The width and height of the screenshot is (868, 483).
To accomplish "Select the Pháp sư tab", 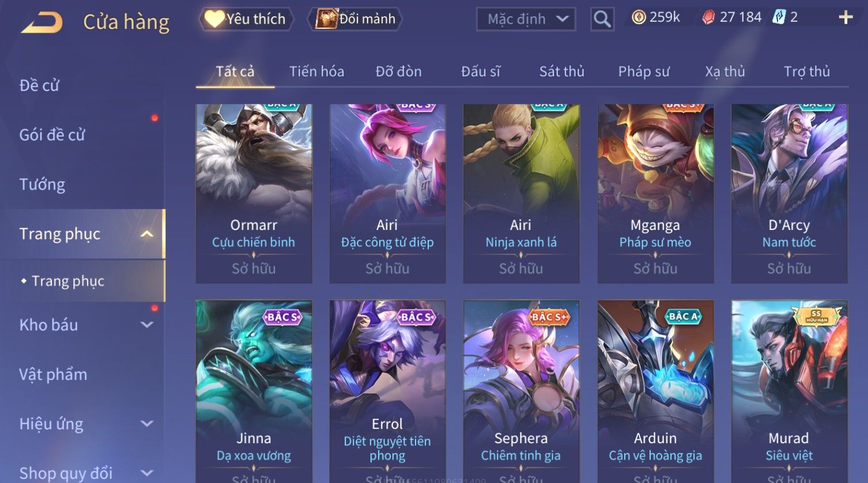I will (644, 71).
